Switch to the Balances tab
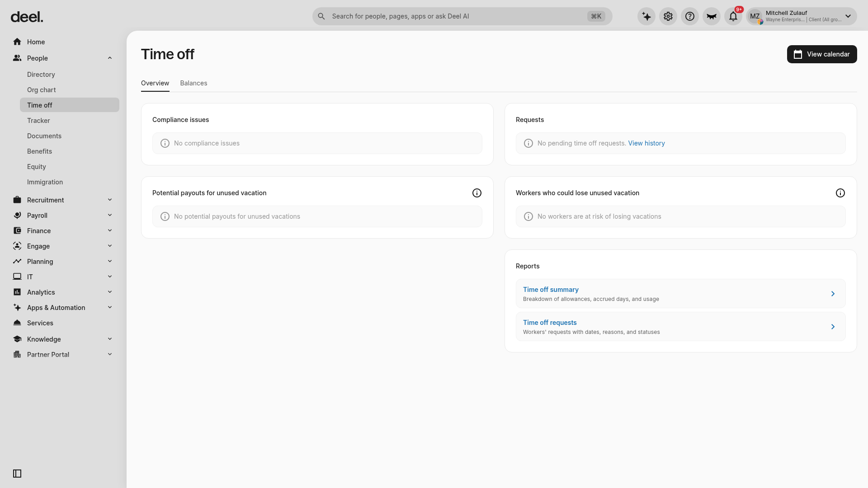 pos(193,83)
